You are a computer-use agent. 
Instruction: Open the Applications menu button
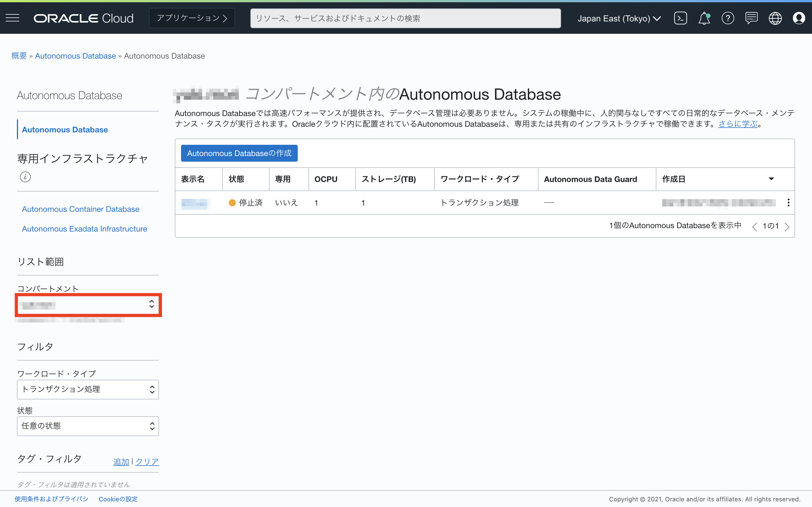pyautogui.click(x=192, y=18)
